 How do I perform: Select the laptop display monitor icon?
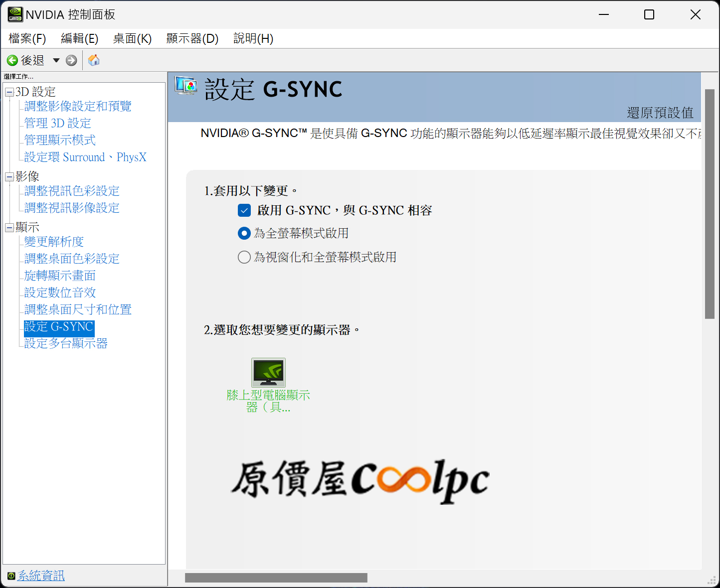tap(268, 372)
